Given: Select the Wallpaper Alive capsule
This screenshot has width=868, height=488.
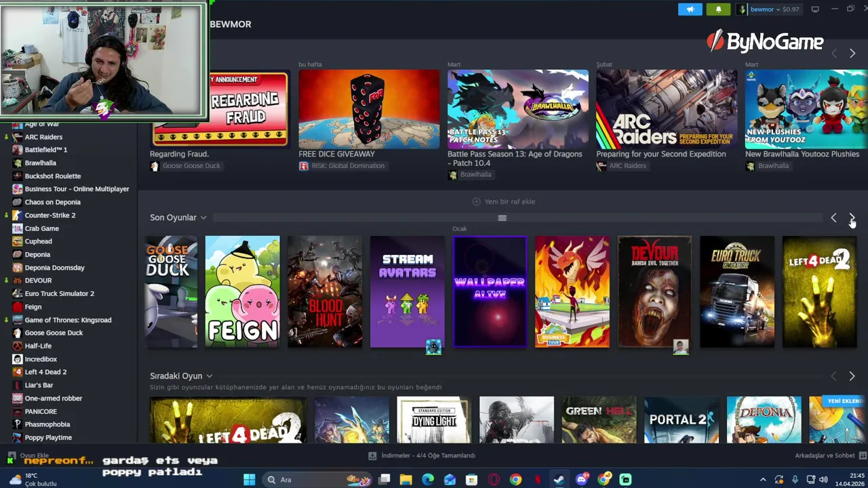Looking at the screenshot, I should [x=490, y=291].
